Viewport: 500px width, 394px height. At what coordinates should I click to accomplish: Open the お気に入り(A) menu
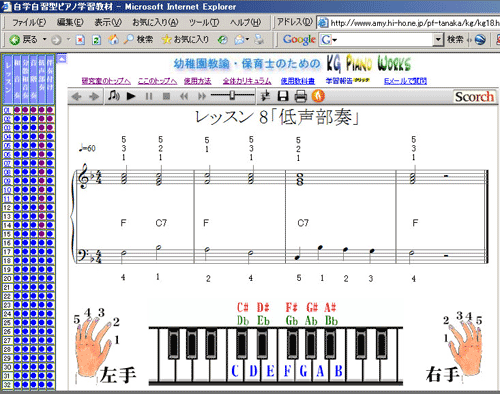[x=155, y=23]
